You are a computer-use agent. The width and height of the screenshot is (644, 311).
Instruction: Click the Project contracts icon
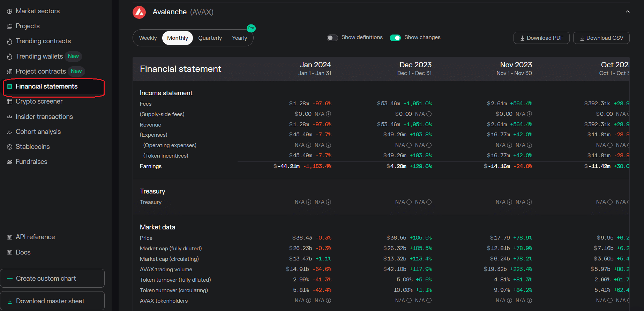pyautogui.click(x=10, y=71)
